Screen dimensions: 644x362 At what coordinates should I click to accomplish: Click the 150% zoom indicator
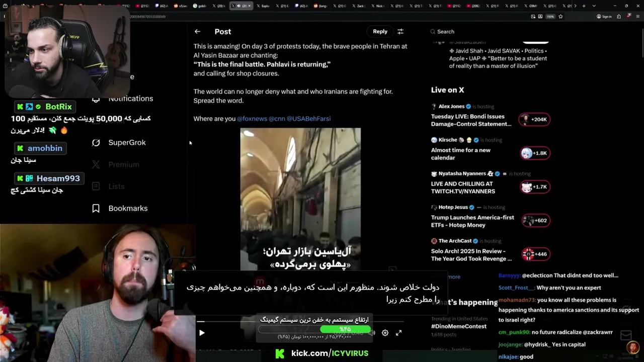coord(550,17)
